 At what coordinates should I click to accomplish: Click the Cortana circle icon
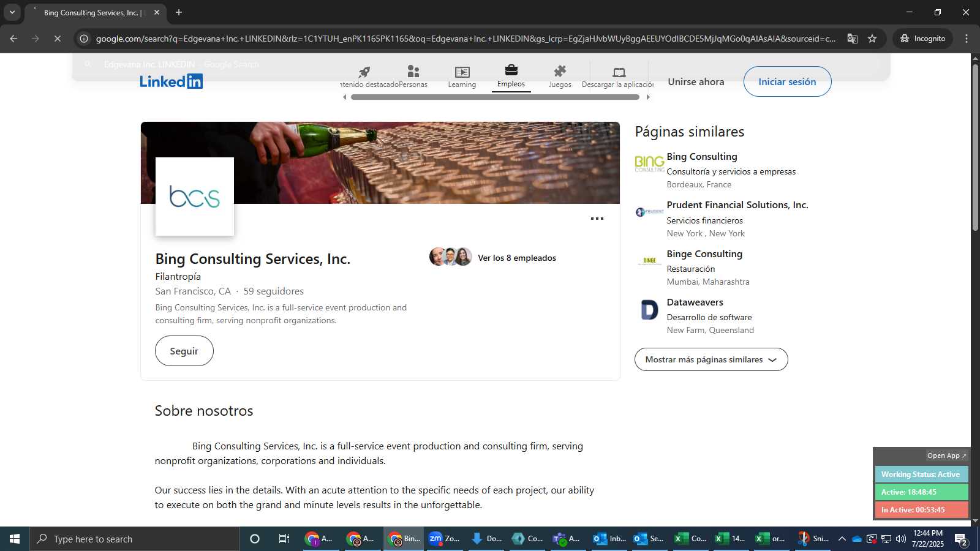(255, 539)
